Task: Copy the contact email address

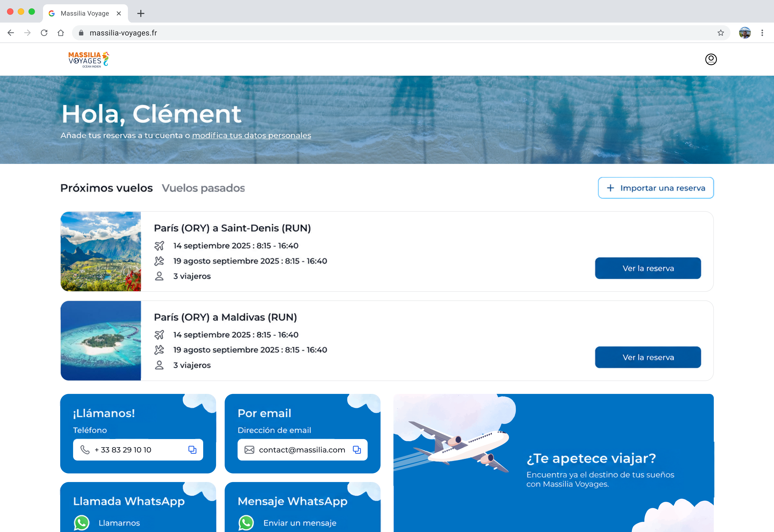Action: pyautogui.click(x=357, y=450)
